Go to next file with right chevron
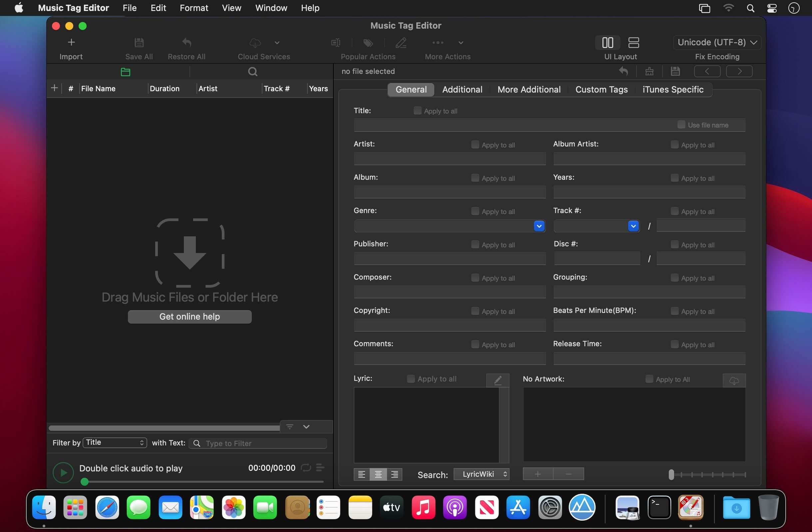 [739, 71]
